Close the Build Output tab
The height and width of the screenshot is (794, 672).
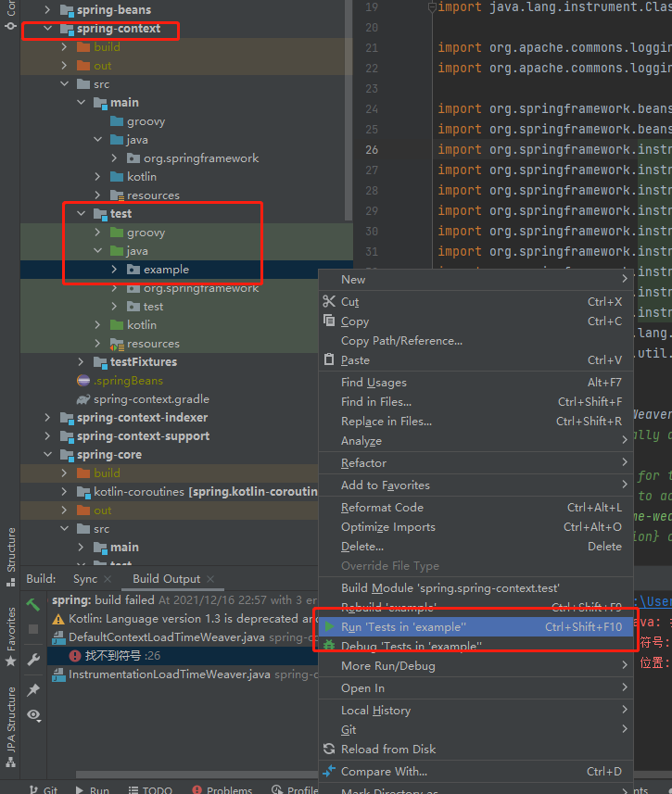(210, 579)
